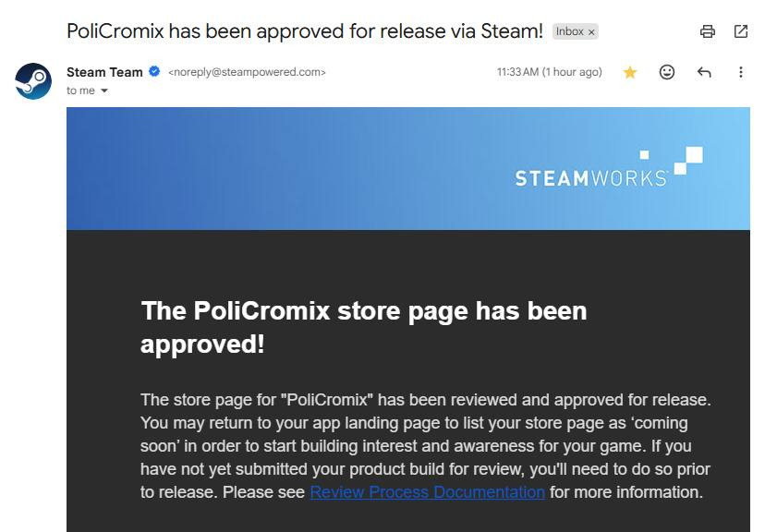The height and width of the screenshot is (532, 765).
Task: Click the sender name Steam Team
Action: click(x=103, y=71)
